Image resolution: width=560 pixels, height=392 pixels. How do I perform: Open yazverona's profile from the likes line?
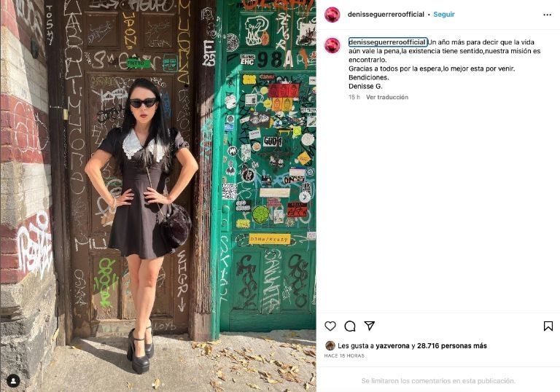click(x=392, y=345)
